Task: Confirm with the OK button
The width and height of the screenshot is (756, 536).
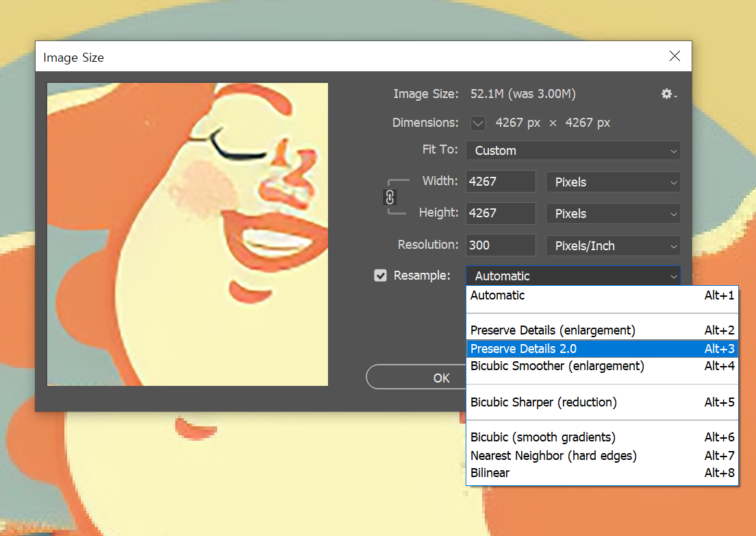Action: coord(416,378)
